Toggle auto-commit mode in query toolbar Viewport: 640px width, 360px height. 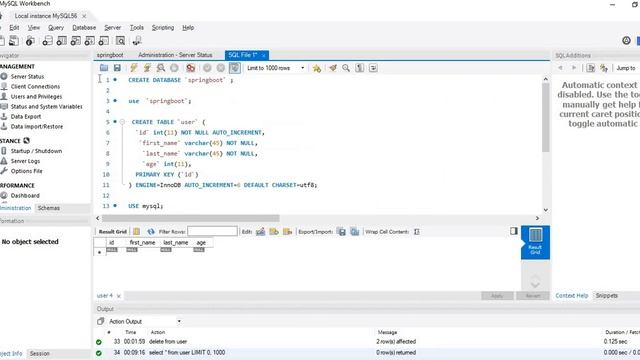235,68
